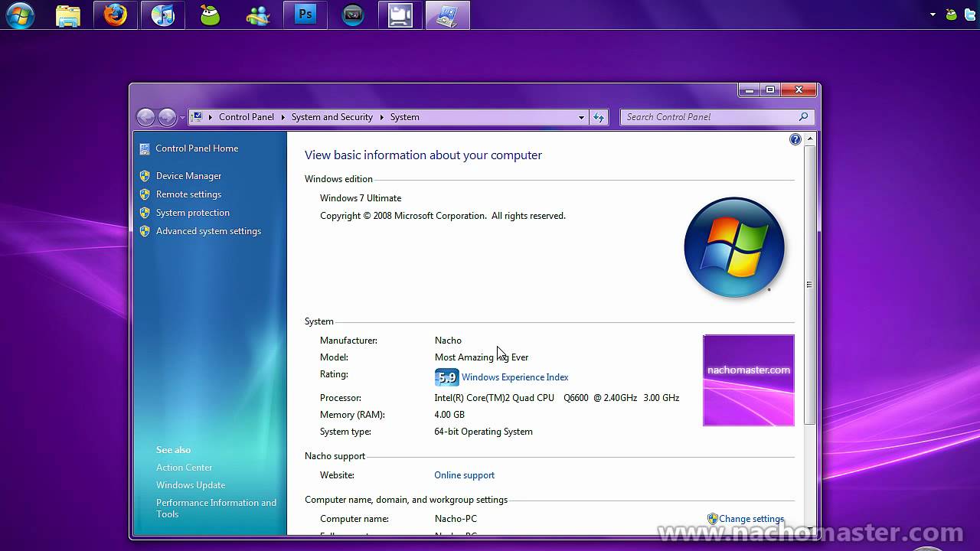The width and height of the screenshot is (980, 551).
Task: Open Performance Information and Tools
Action: tap(216, 508)
